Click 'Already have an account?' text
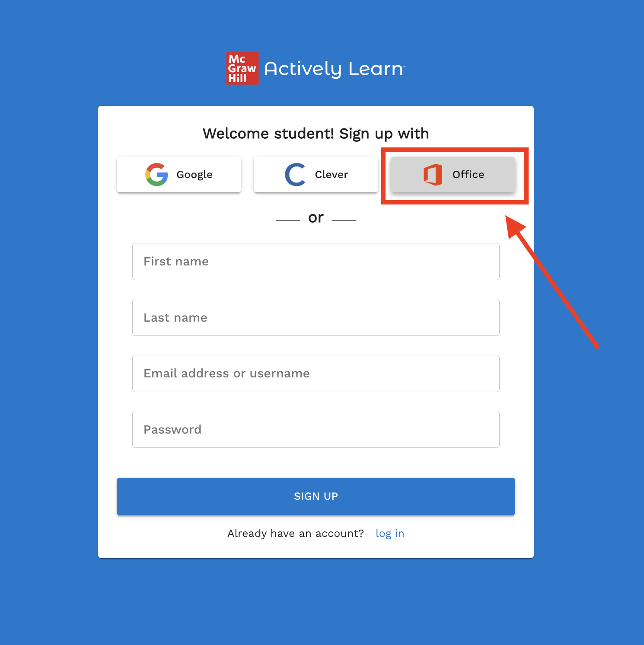Image resolution: width=644 pixels, height=645 pixels. [x=296, y=533]
